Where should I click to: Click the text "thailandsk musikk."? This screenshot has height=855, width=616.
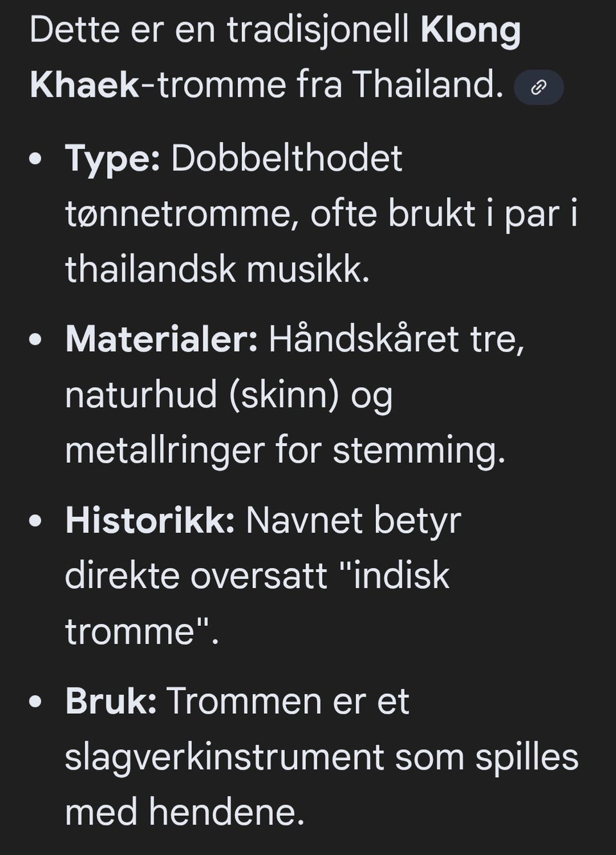218,270
